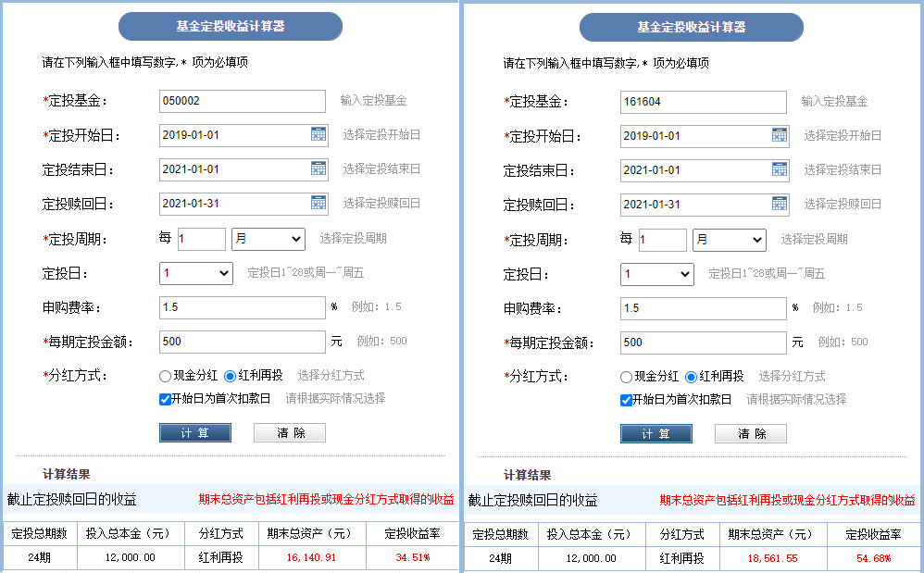Image resolution: width=924 pixels, height=573 pixels.
Task: Click period count field in 050002 form
Action: [x=202, y=239]
